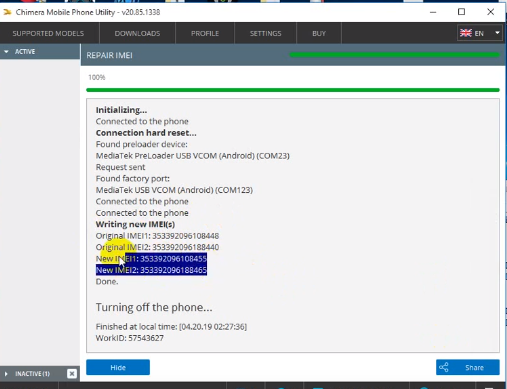Click the Initializing... log line
The width and height of the screenshot is (507, 389).
(121, 110)
